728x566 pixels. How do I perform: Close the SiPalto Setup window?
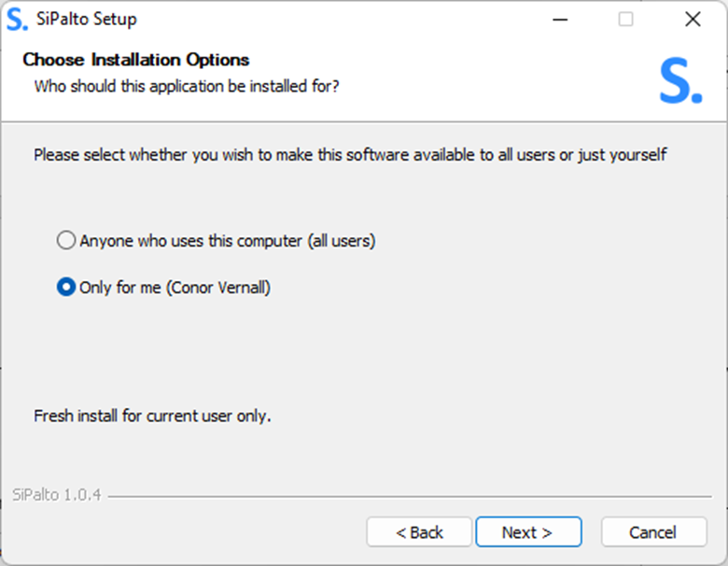[x=693, y=20]
